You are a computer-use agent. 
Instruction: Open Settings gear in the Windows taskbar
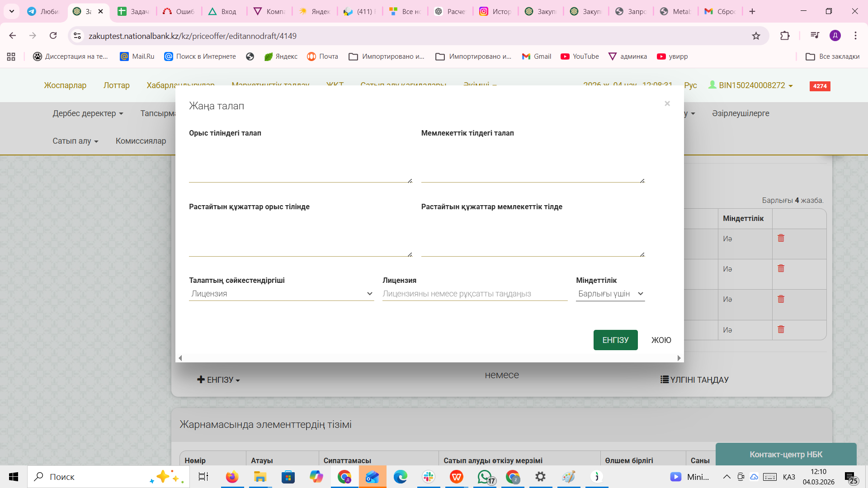click(540, 477)
